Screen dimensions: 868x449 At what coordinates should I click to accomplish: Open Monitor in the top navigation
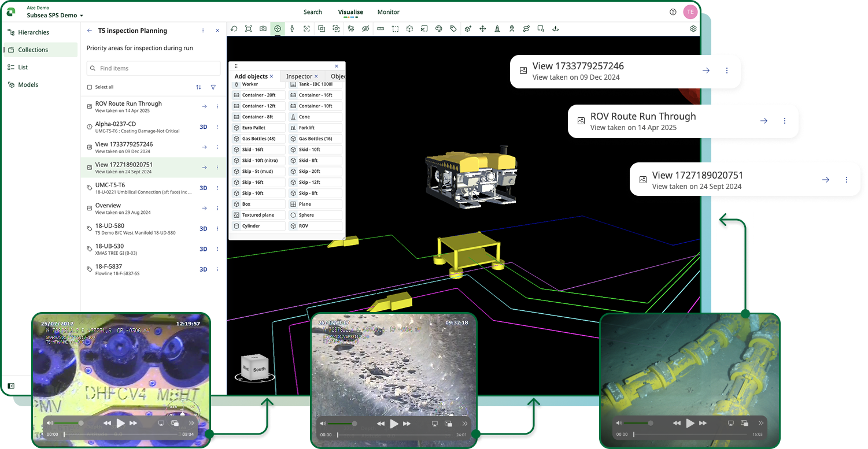(388, 12)
